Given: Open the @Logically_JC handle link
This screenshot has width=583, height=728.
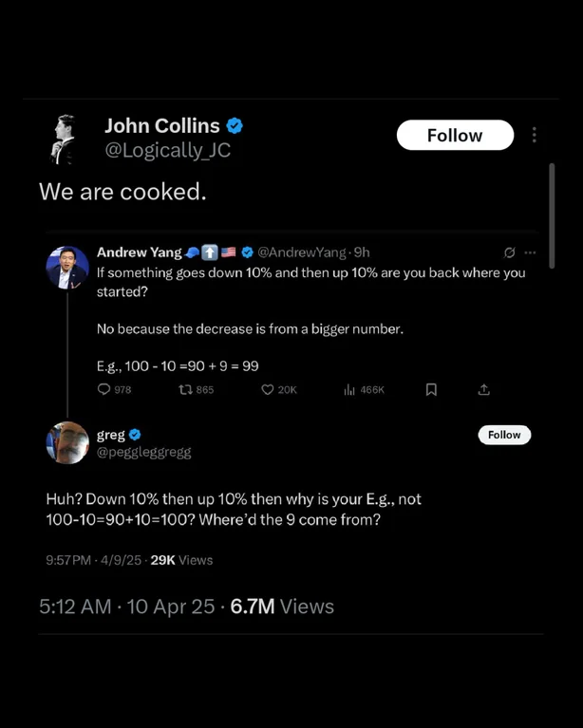Looking at the screenshot, I should (167, 151).
